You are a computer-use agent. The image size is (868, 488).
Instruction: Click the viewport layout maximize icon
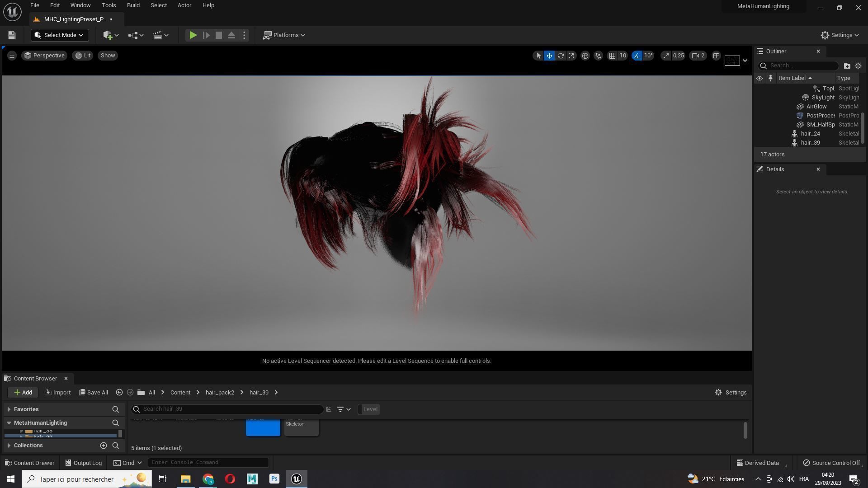coord(716,56)
